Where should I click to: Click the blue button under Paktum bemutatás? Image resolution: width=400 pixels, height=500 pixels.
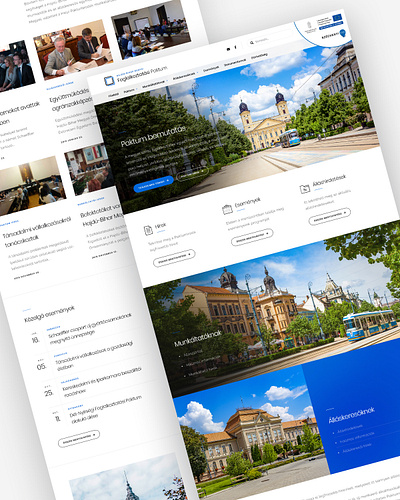[154, 184]
